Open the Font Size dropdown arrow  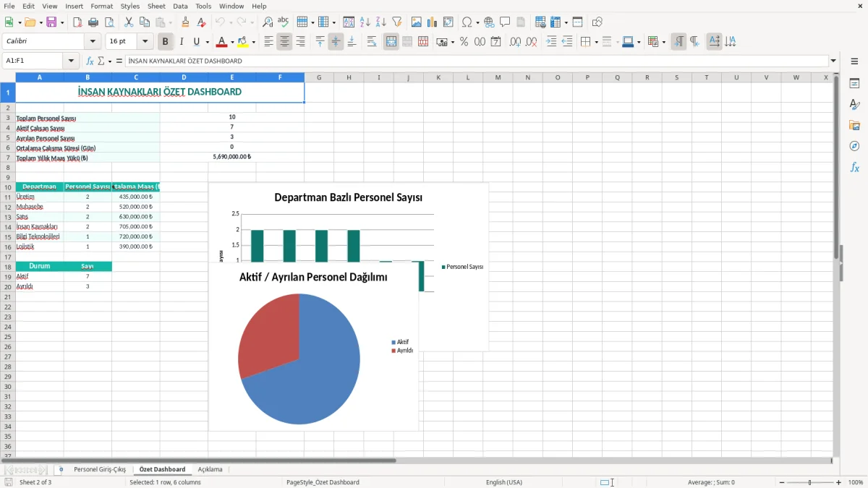145,42
